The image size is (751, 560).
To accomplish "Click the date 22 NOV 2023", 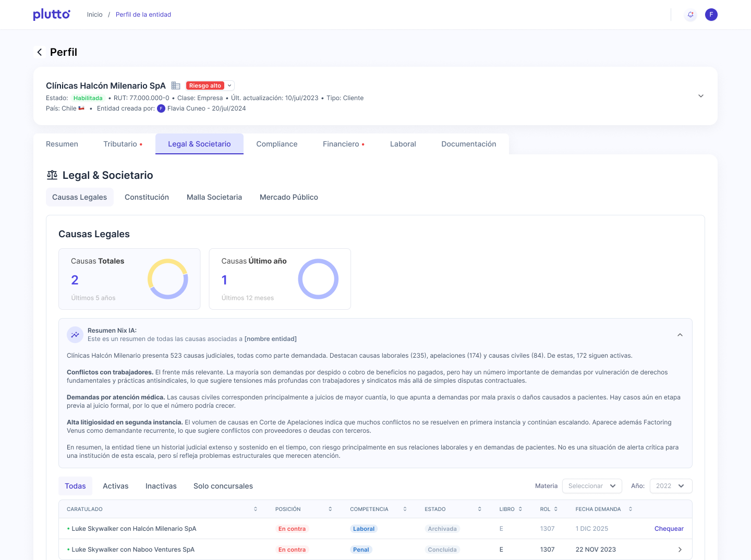I will (x=596, y=550).
